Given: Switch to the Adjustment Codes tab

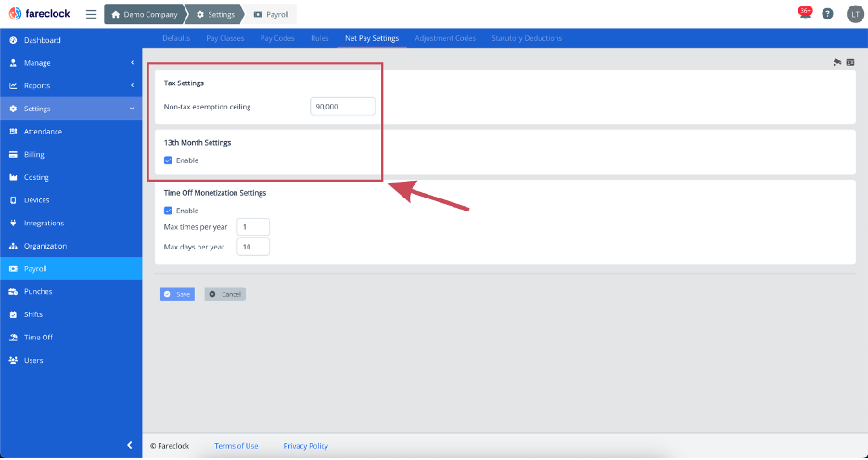Looking at the screenshot, I should pyautogui.click(x=445, y=38).
